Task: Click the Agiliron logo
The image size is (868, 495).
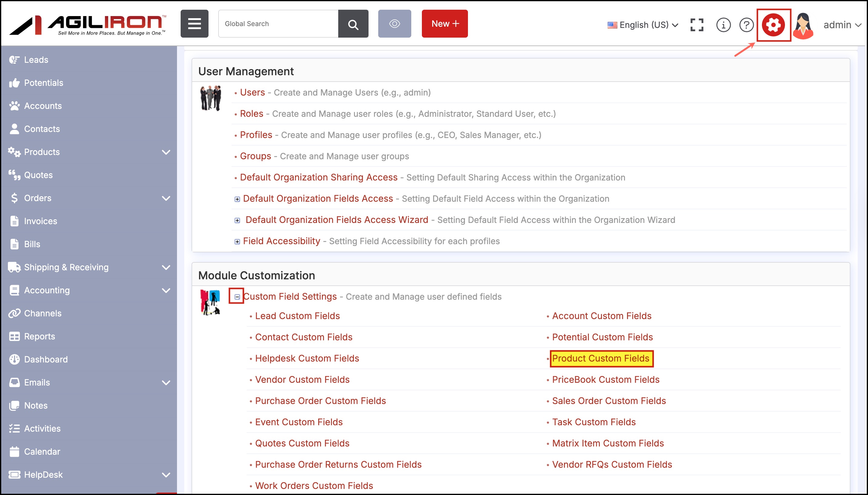Action: point(88,25)
